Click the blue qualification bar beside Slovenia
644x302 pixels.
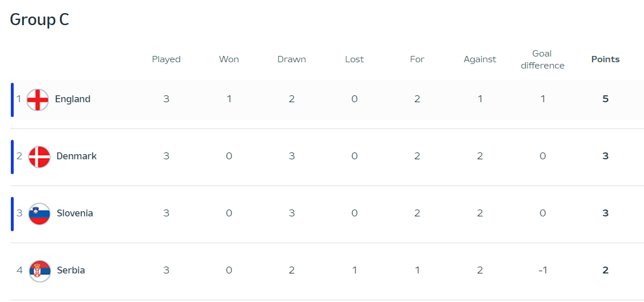pos(13,214)
